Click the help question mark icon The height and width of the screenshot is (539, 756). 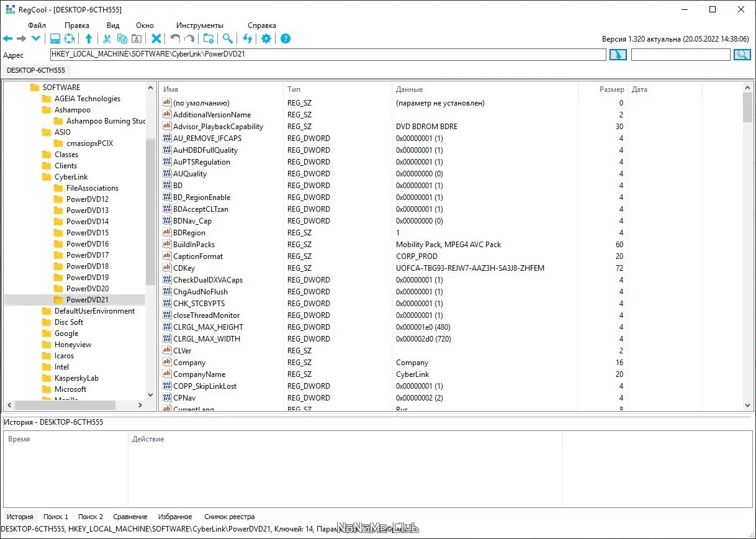click(286, 38)
